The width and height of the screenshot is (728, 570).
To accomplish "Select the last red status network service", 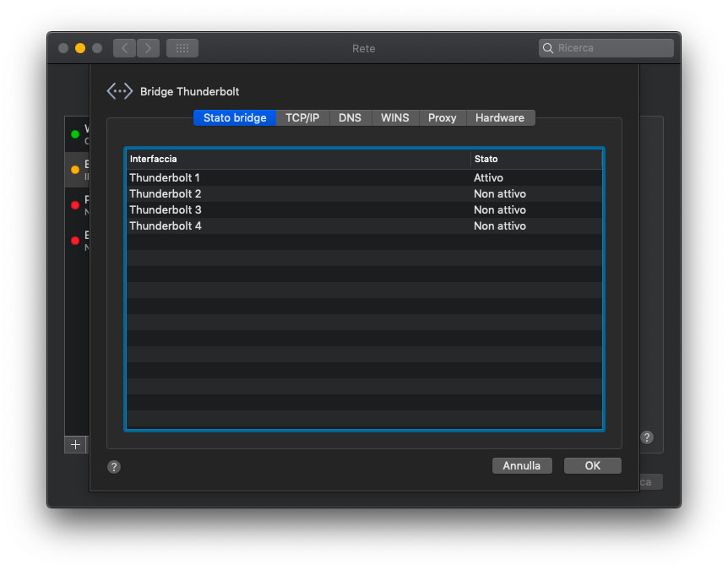I will click(x=77, y=241).
